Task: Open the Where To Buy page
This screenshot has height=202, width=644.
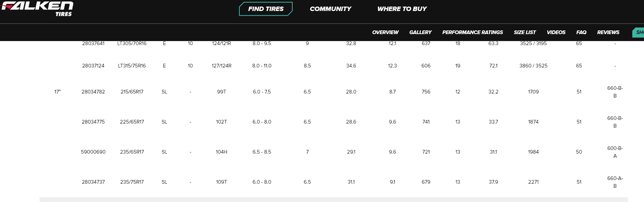Action: 402,9
